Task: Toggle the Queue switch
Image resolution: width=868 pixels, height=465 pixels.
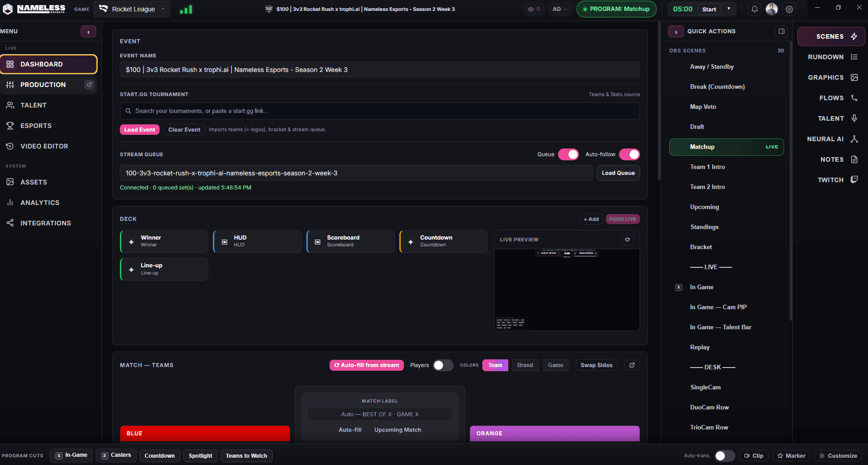Action: (568, 154)
